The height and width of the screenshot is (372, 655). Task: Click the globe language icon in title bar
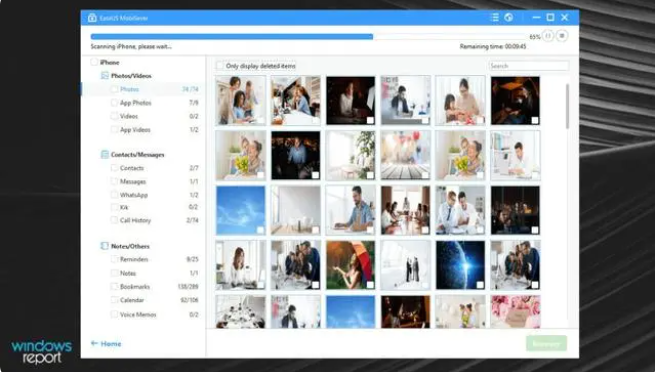[508, 18]
